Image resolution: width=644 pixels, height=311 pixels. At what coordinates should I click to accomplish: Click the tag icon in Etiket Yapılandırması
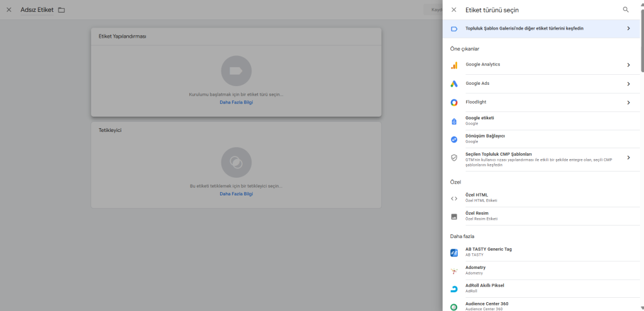(x=236, y=71)
